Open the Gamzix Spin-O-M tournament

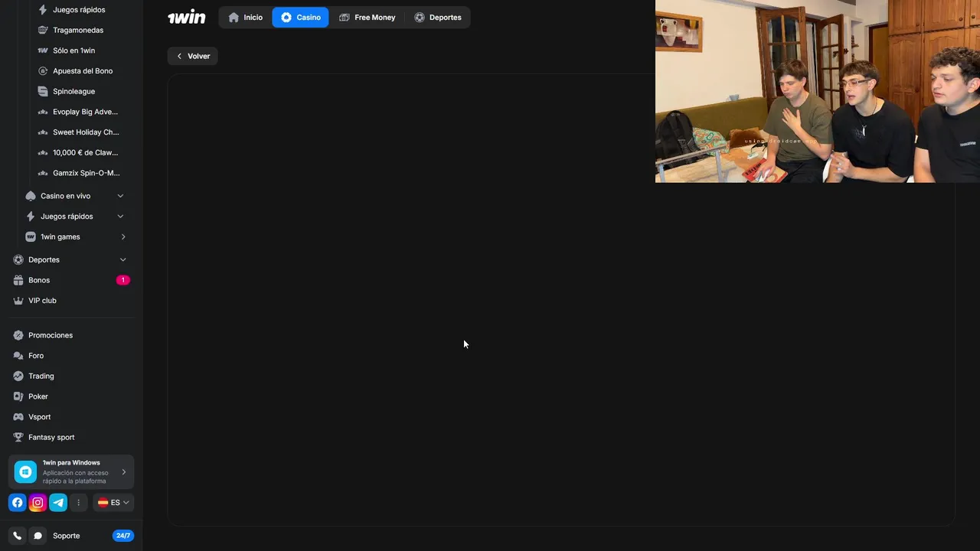[86, 173]
